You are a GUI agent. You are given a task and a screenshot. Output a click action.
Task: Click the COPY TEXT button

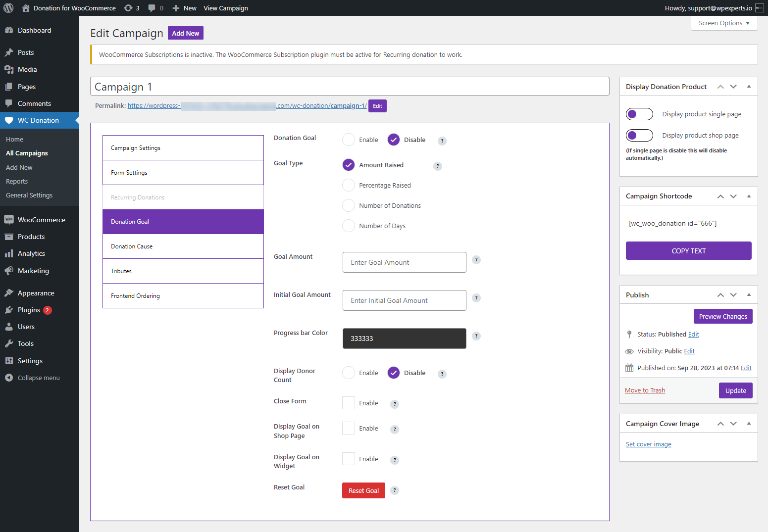click(x=688, y=251)
